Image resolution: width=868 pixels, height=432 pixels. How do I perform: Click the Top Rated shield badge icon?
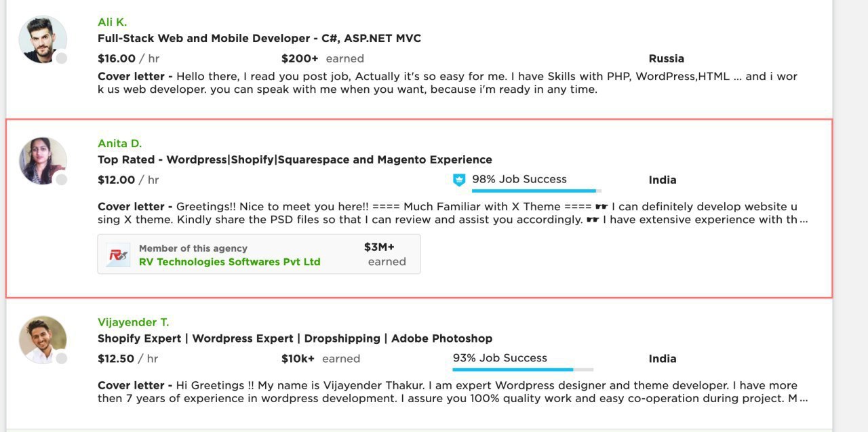pos(459,180)
